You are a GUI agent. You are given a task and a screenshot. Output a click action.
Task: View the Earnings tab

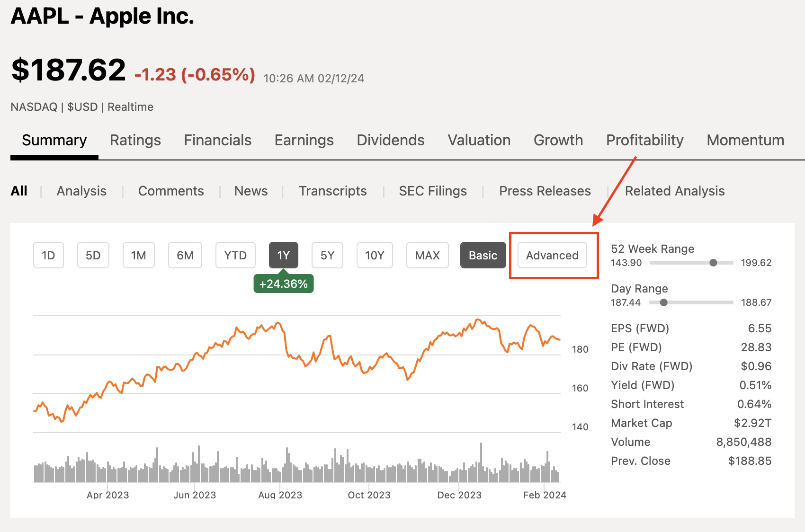click(304, 140)
